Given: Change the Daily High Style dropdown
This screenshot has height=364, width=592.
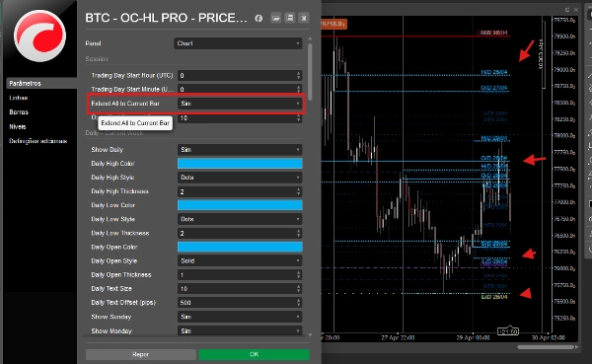Looking at the screenshot, I should click(x=240, y=178).
